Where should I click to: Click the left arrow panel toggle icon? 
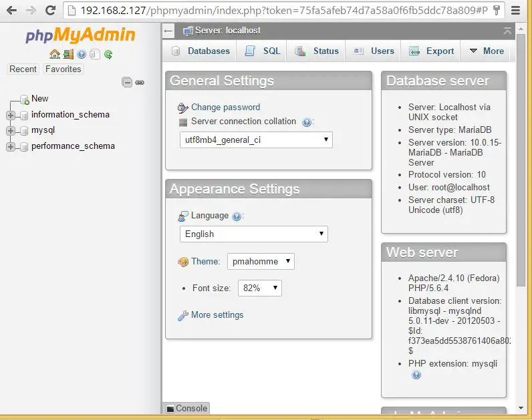[x=168, y=31]
